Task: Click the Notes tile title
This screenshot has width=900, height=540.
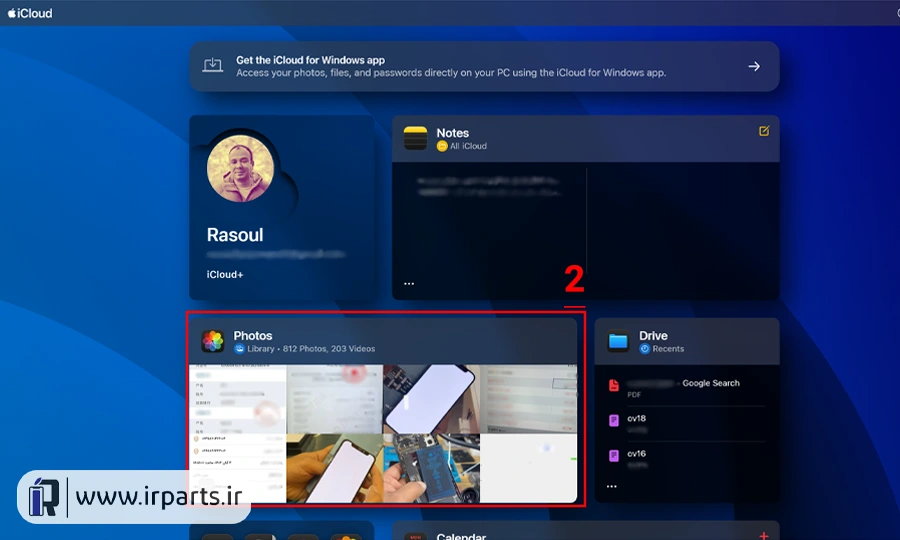Action: pyautogui.click(x=452, y=133)
